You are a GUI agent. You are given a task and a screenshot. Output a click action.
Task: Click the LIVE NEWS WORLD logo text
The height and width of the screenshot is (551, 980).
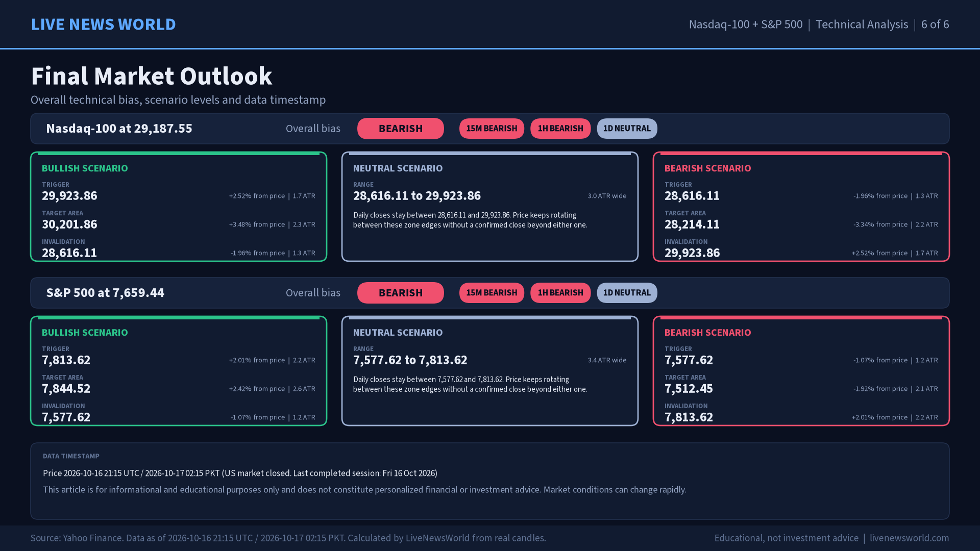tap(103, 24)
